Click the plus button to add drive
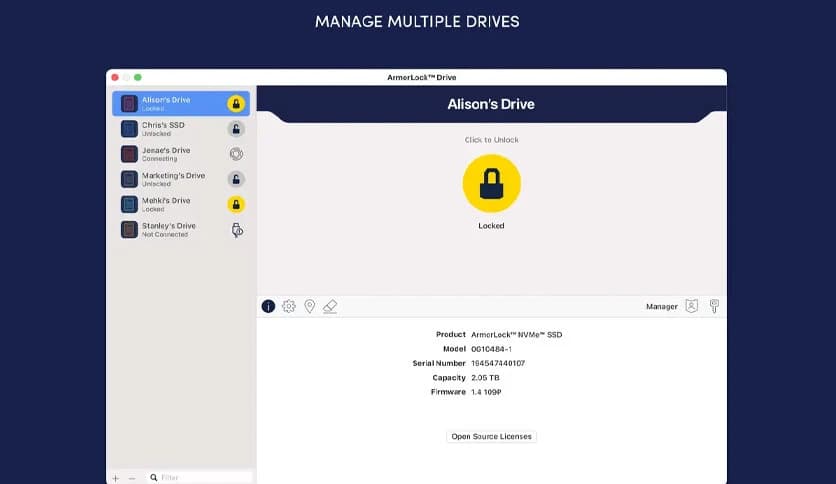This screenshot has height=484, width=836. pyautogui.click(x=116, y=478)
